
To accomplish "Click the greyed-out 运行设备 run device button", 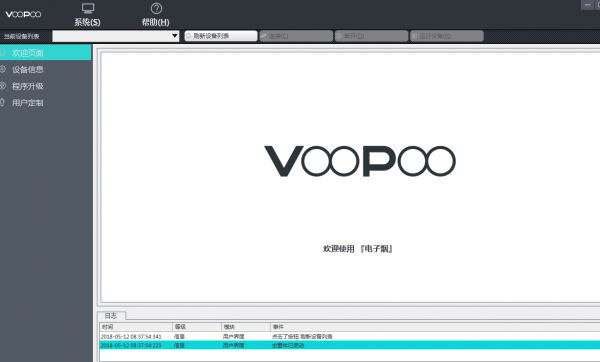I will click(447, 36).
